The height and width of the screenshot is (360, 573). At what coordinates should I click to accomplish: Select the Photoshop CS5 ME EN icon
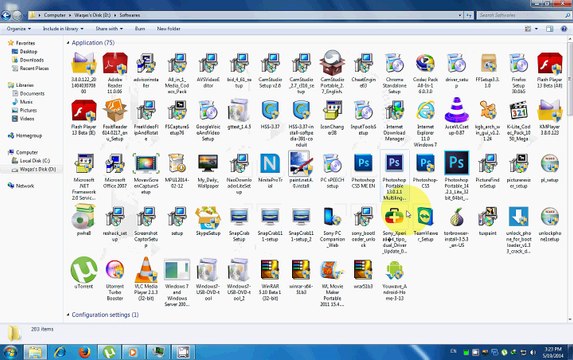tap(363, 163)
